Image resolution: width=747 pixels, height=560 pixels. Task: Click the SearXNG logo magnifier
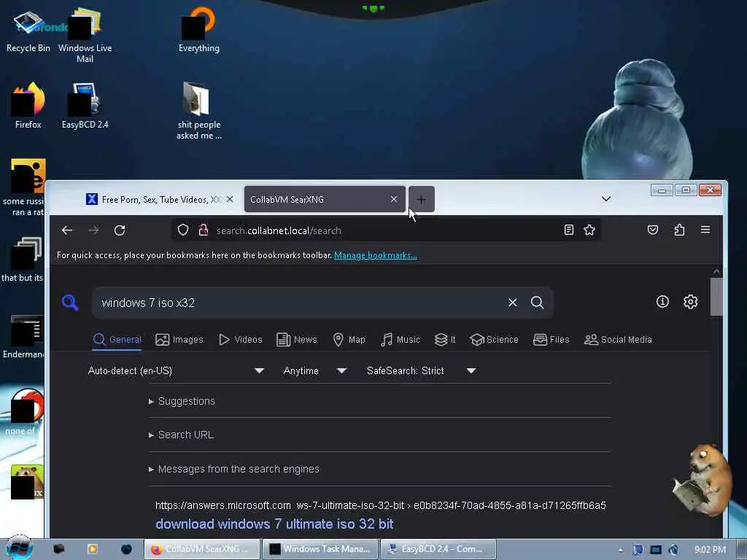[70, 303]
